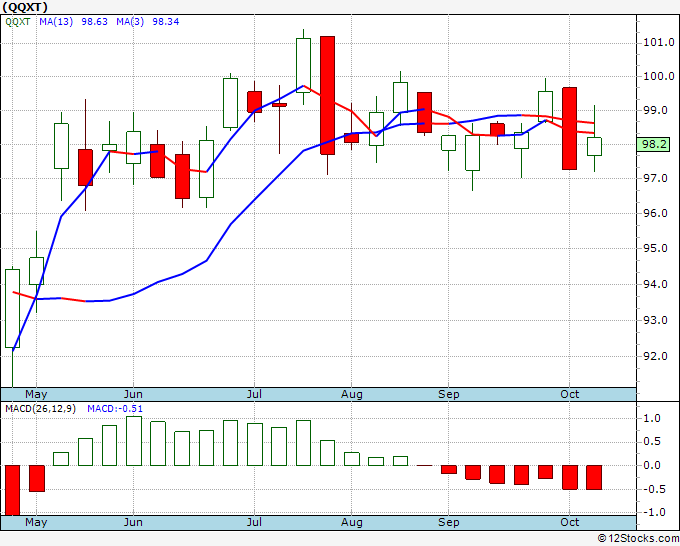Click the 1.0 MACD axis label

652,419
